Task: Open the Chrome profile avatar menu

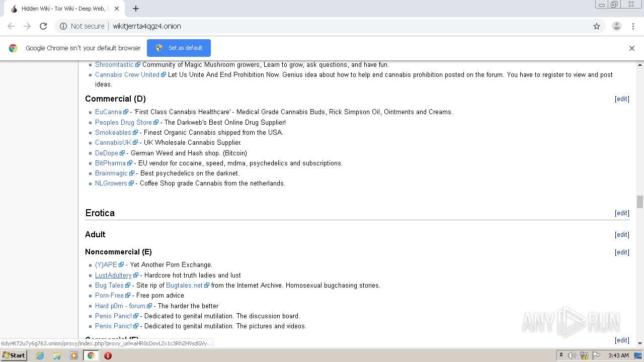Action: (x=616, y=26)
